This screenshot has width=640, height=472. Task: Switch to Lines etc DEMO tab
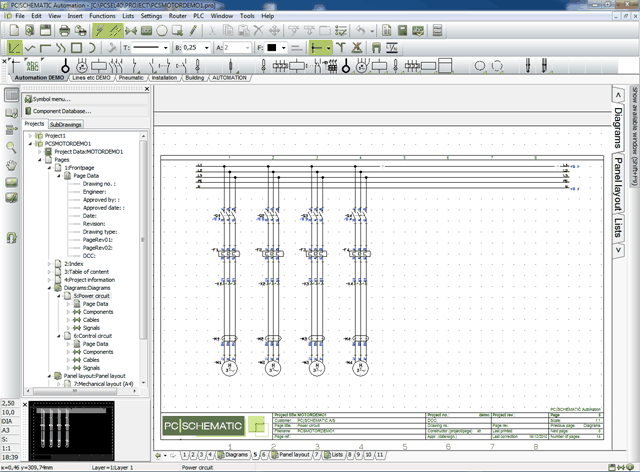tap(91, 78)
